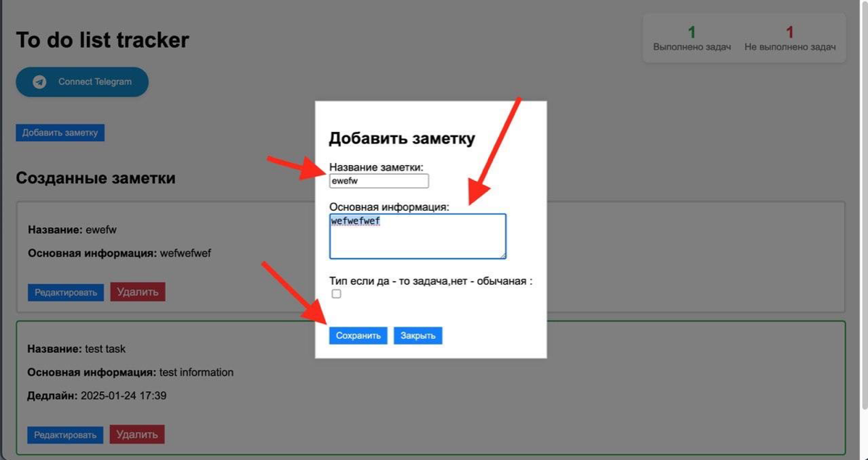Click Редактировать on the test task note
868x460 pixels.
click(x=64, y=435)
